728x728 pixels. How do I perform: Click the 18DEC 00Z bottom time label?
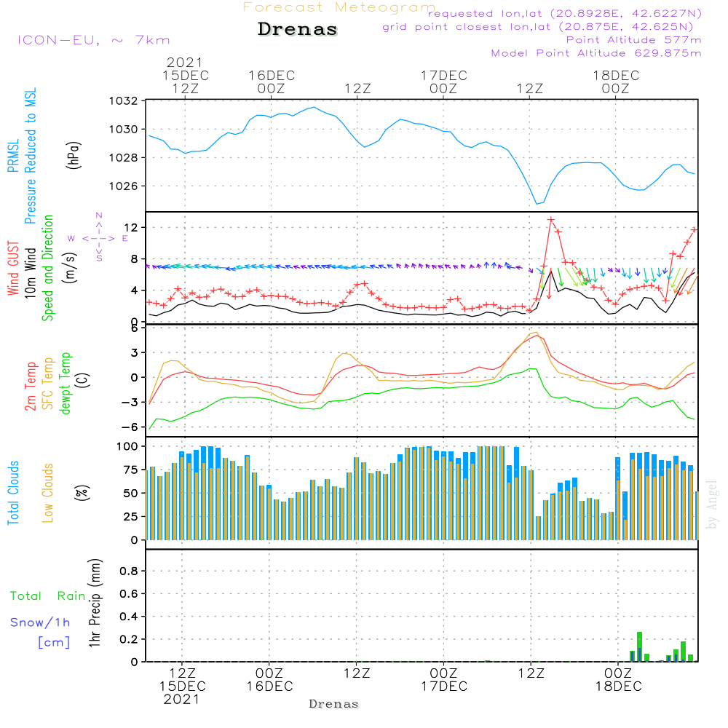point(618,680)
